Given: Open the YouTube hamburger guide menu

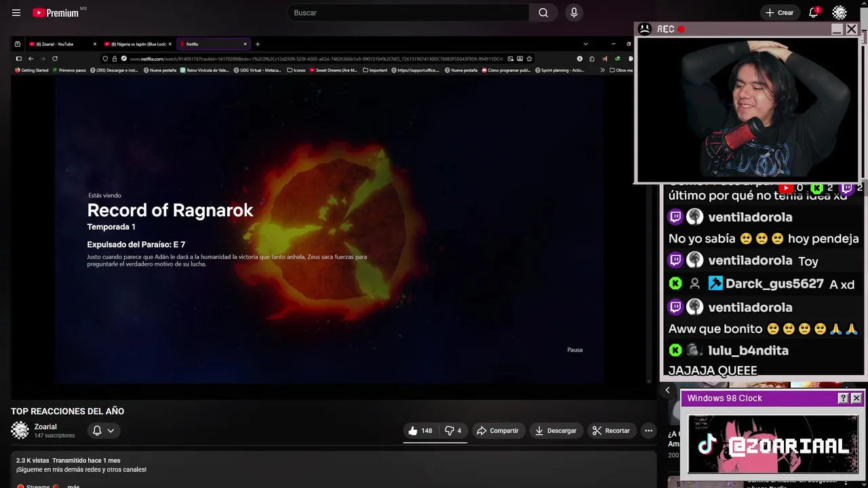Looking at the screenshot, I should tap(16, 13).
